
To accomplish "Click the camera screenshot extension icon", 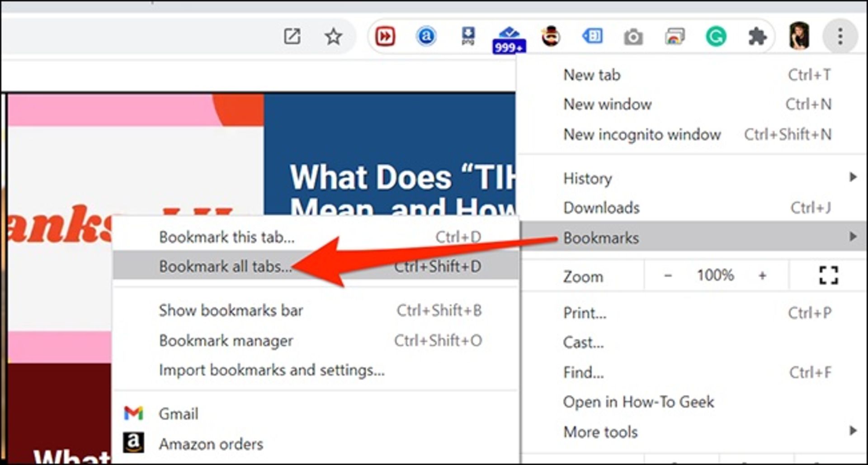I will 633,37.
